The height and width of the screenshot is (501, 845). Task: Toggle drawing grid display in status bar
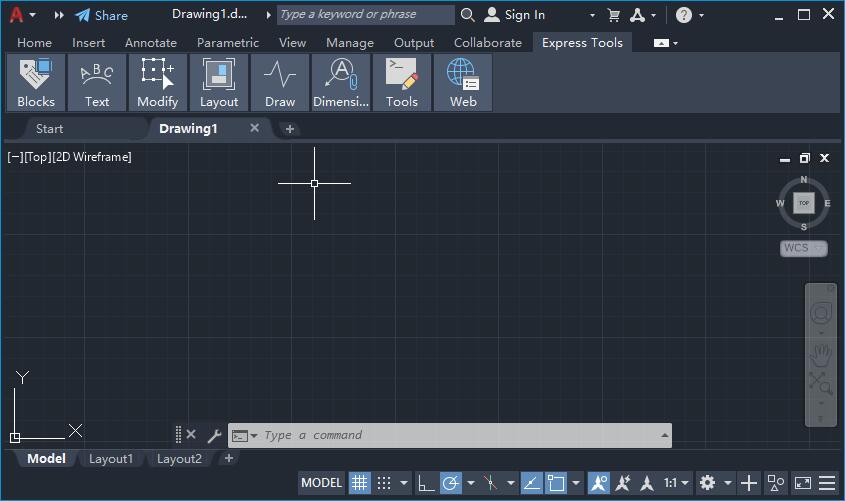(359, 483)
